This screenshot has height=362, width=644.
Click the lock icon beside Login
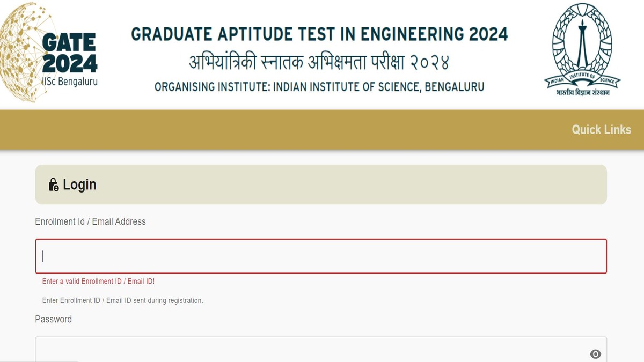(53, 185)
